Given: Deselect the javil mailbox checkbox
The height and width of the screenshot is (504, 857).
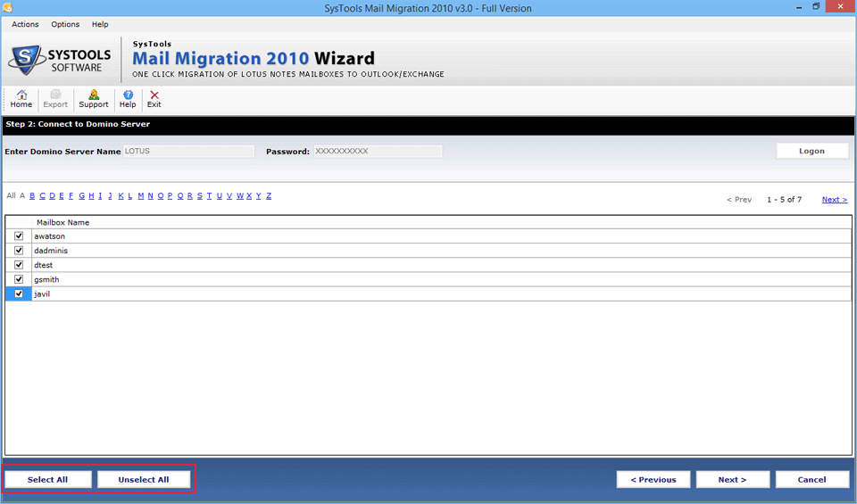Looking at the screenshot, I should [19, 293].
